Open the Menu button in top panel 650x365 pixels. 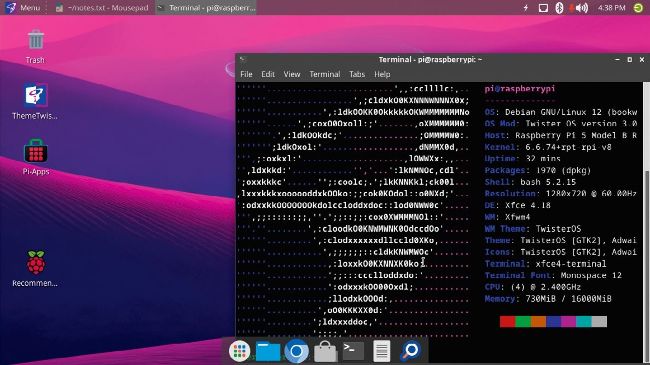[x=23, y=7]
